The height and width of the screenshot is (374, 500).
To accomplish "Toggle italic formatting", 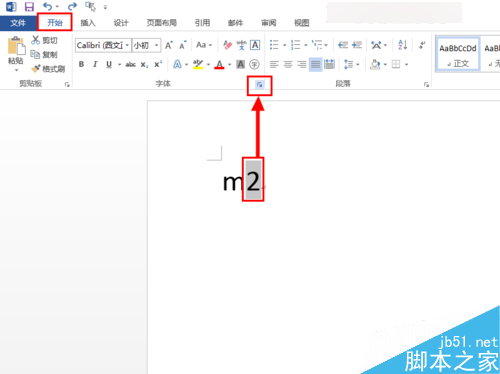I will tap(95, 64).
